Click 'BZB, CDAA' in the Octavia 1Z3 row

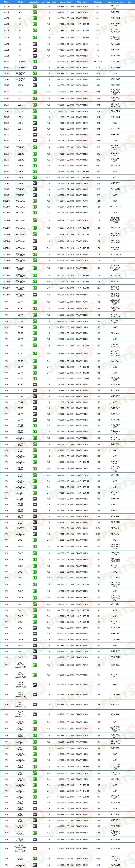click(115, 228)
